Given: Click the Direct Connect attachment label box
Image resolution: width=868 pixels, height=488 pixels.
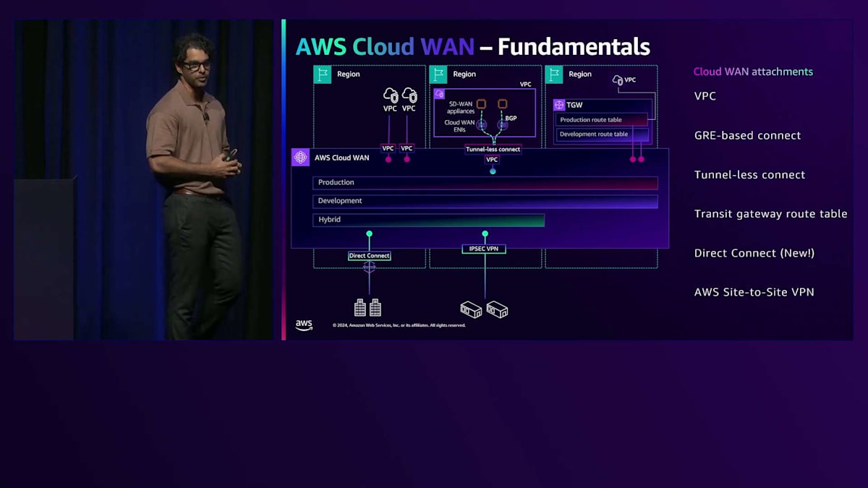Looking at the screenshot, I should [x=369, y=256].
